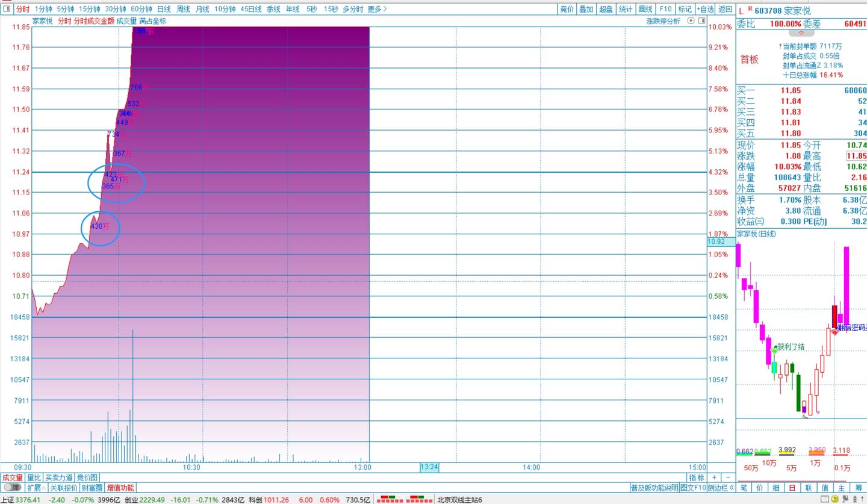867x504 pixels.
Task: Open the 图文F10 button
Action: [692, 488]
